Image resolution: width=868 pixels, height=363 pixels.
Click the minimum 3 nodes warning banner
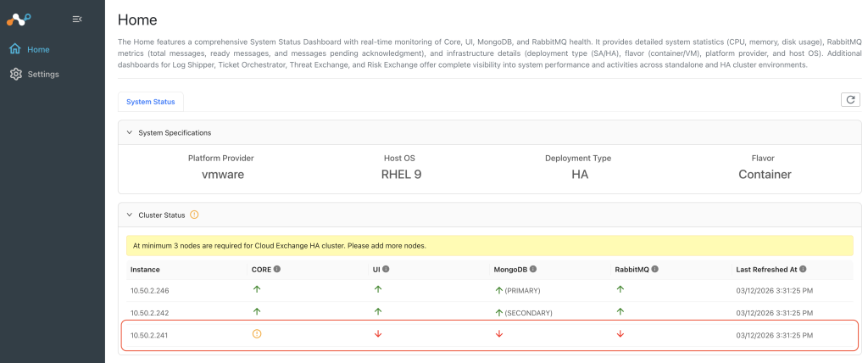pos(490,245)
